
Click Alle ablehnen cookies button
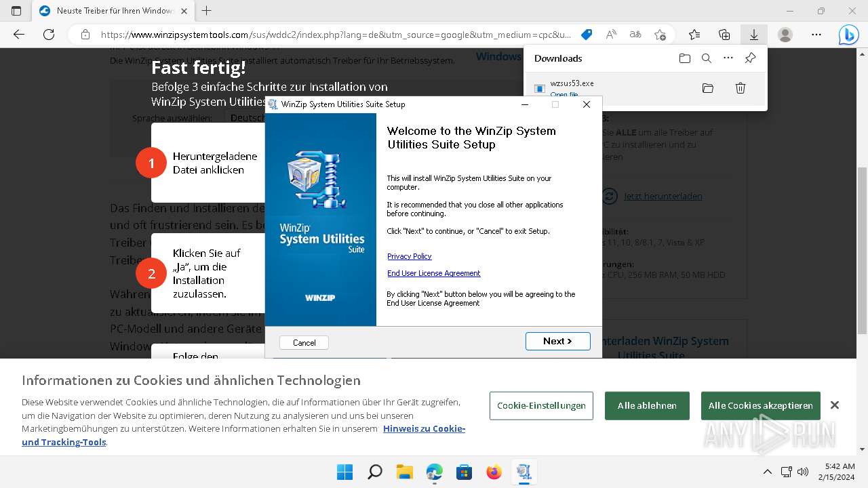point(647,405)
